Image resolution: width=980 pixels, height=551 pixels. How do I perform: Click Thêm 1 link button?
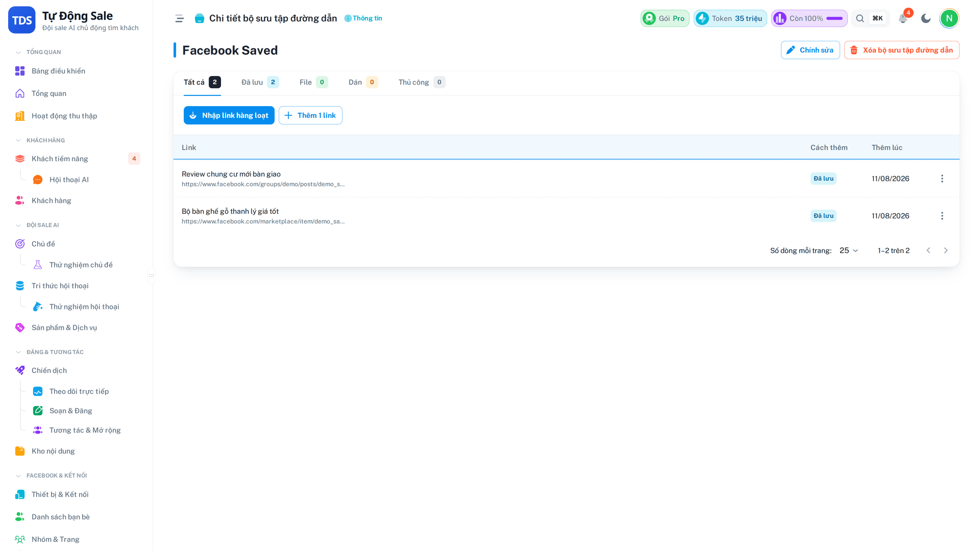310,115
